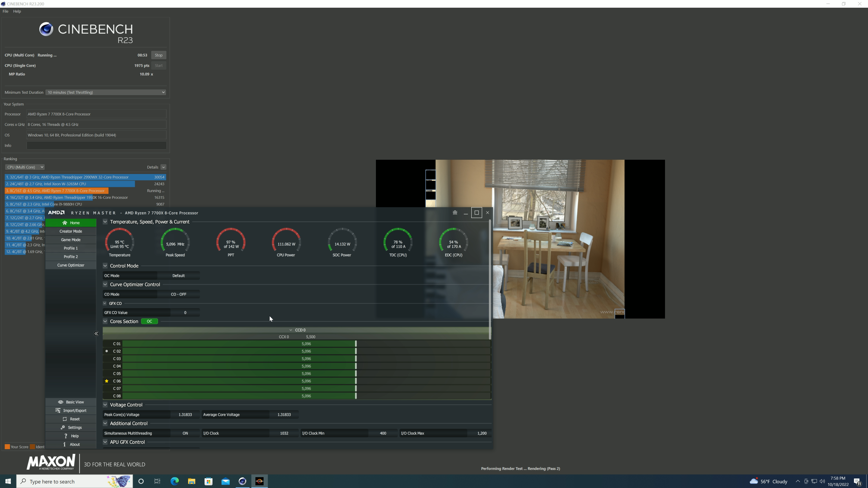Screen dimensions: 868x488
Task: Click Cinebench icon in taskbar
Action: [243, 481]
